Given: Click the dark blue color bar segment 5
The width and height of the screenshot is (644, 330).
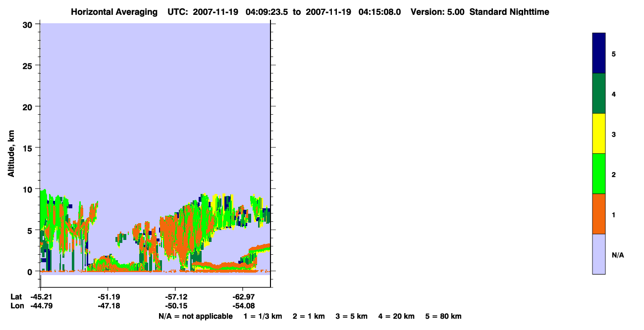Looking at the screenshot, I should click(599, 53).
